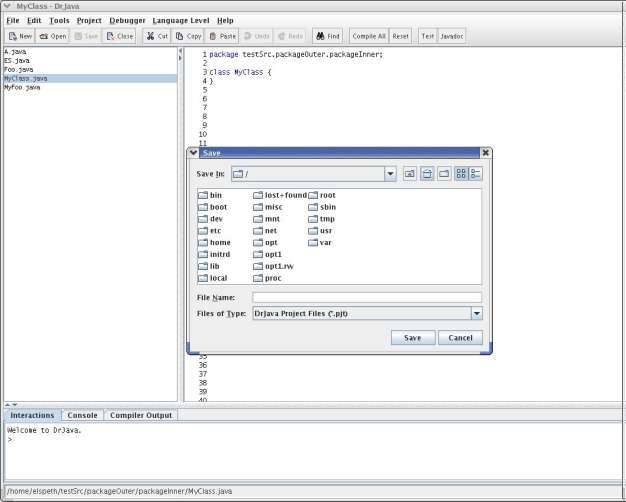Cancel the Save dialog
Image resolution: width=626 pixels, height=502 pixels.
click(x=460, y=338)
